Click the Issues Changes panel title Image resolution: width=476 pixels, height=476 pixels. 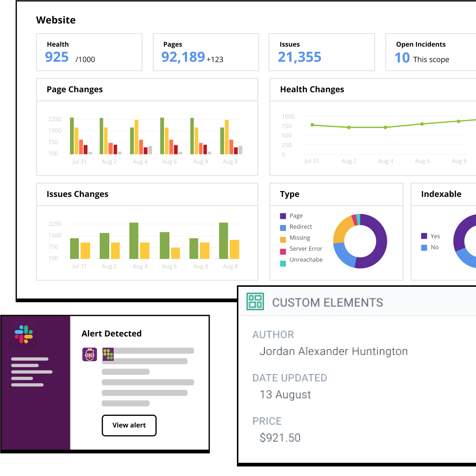77,194
